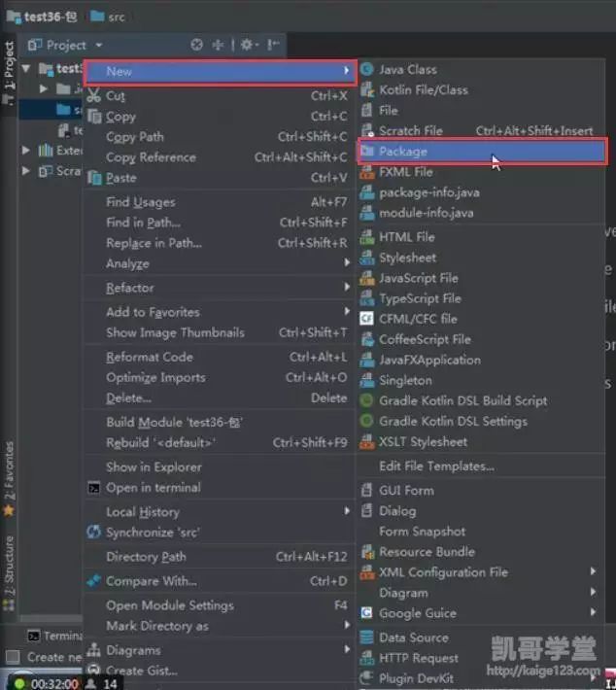Click the JavaScript File icon
The width and height of the screenshot is (616, 690).
pyautogui.click(x=366, y=278)
